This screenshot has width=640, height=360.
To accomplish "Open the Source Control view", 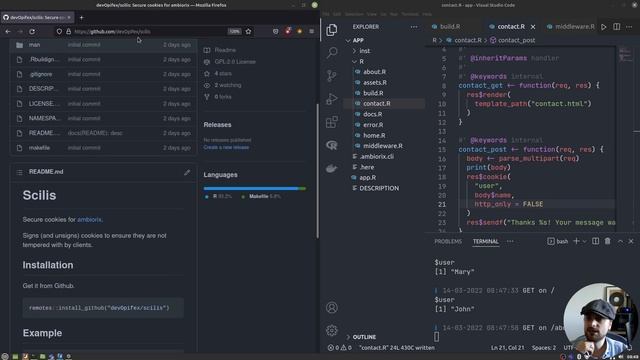I will pos(332,76).
